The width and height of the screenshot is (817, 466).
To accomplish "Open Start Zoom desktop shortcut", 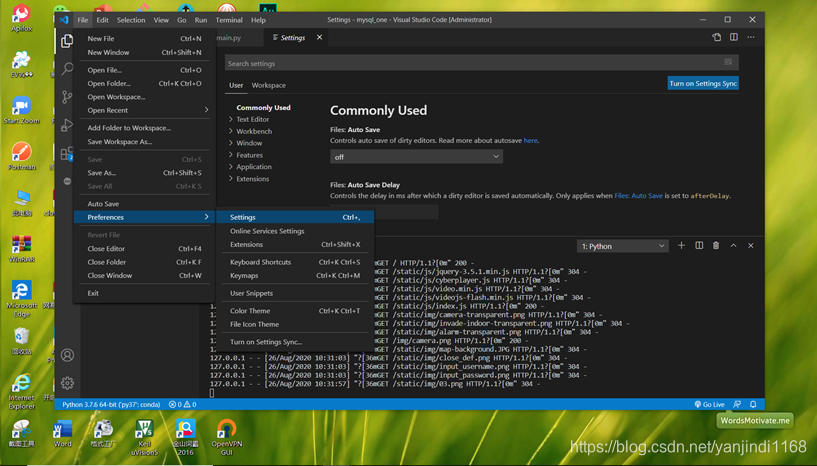I will [x=21, y=109].
